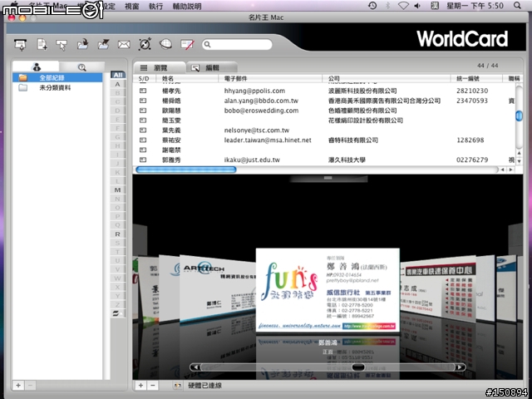
Task: Click the magnifier inside the toolbar search box
Action: pyautogui.click(x=208, y=44)
